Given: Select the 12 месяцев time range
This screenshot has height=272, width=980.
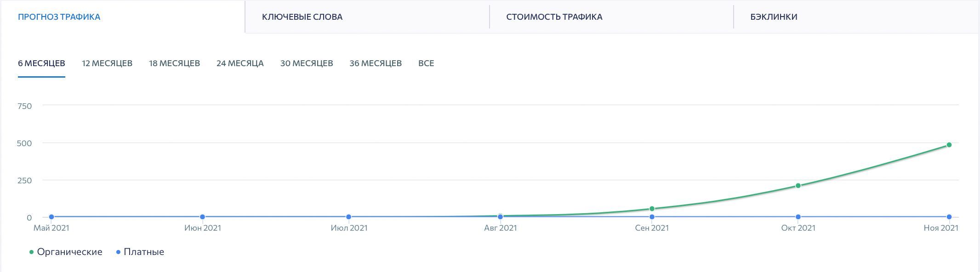Looking at the screenshot, I should (x=107, y=63).
